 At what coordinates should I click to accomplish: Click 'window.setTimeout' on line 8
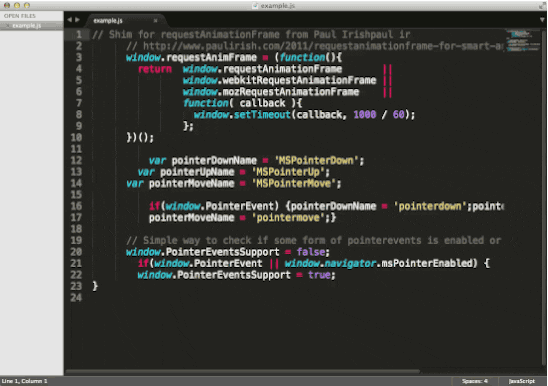point(242,115)
